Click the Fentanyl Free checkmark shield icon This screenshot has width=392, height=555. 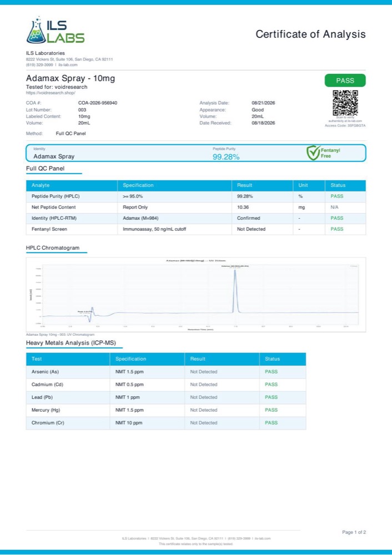pyautogui.click(x=313, y=153)
